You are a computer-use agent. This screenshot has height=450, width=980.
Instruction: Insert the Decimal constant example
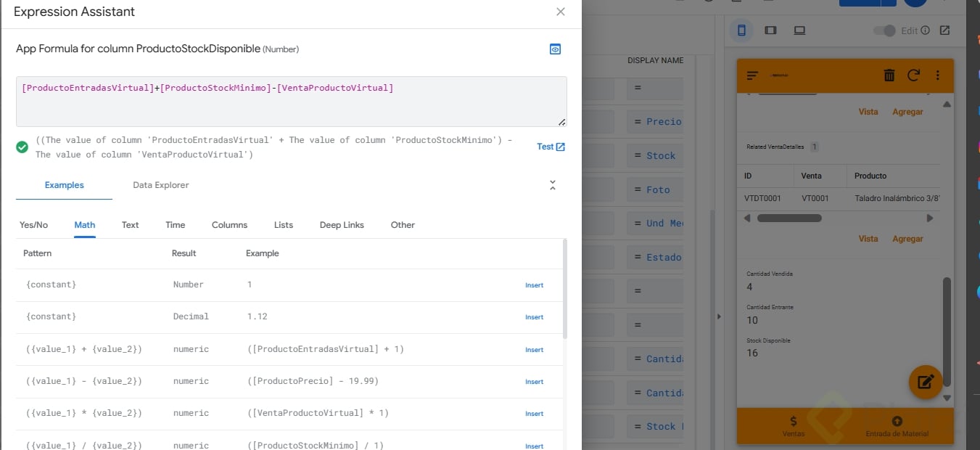[x=534, y=317]
